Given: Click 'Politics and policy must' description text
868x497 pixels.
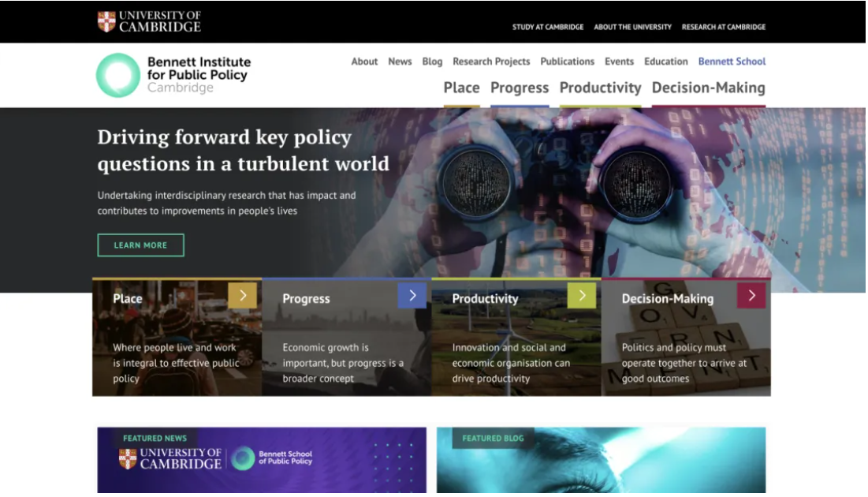Looking at the screenshot, I should (684, 363).
